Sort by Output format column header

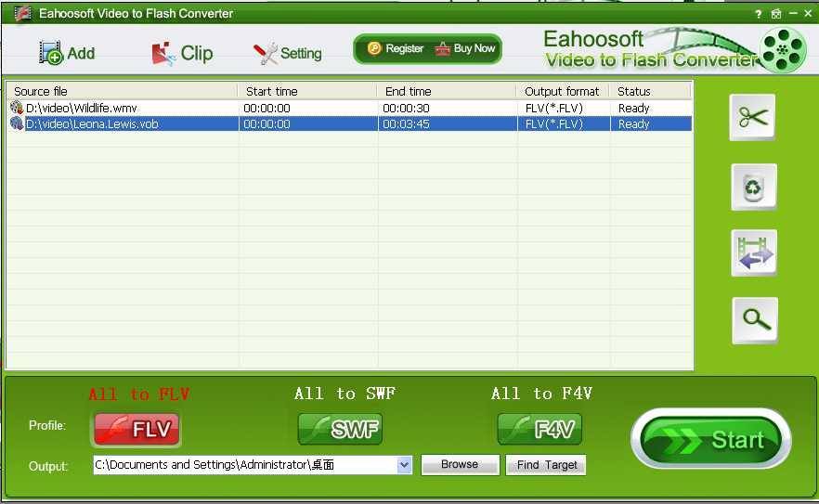point(562,91)
